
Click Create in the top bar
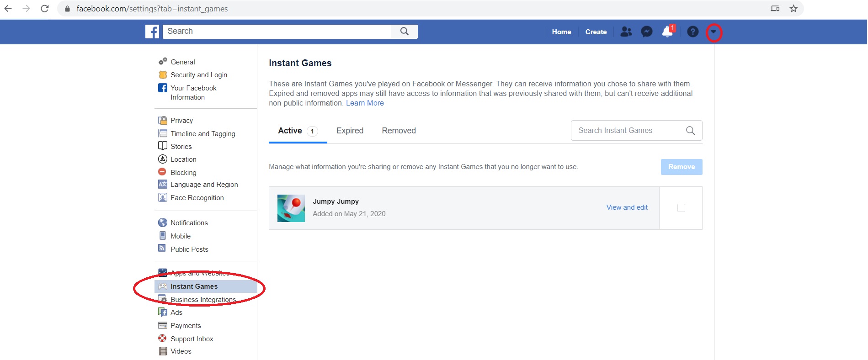(x=596, y=32)
